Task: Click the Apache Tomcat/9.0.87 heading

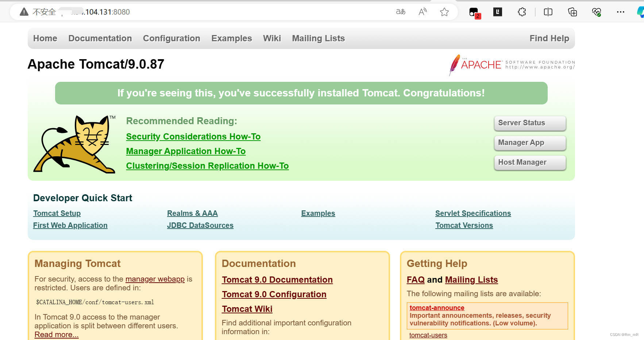Action: [x=96, y=64]
